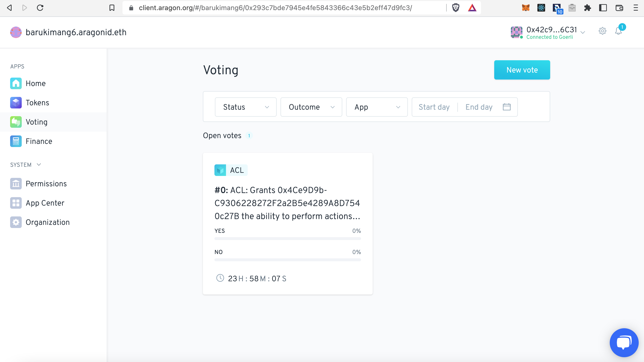Open the notifications bell icon
The height and width of the screenshot is (362, 644).
pos(618,31)
